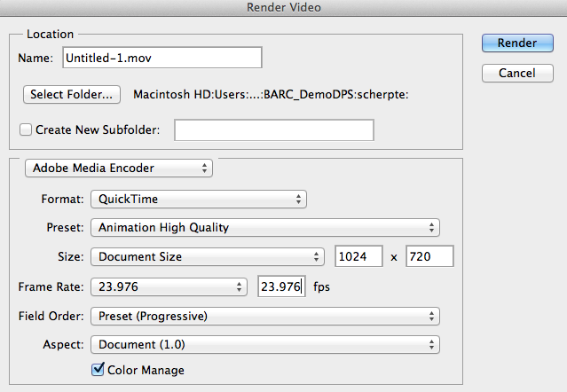The height and width of the screenshot is (392, 567).
Task: Click the Select Folder button
Action: tap(72, 94)
